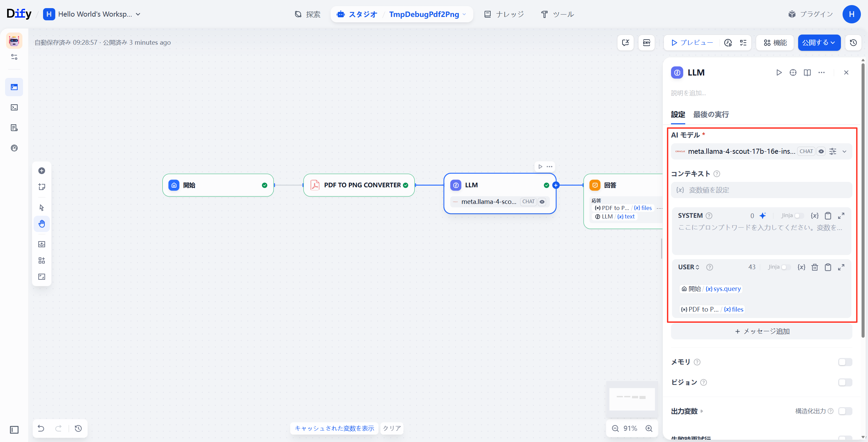
Task: Select the pointer mode tool
Action: (x=42, y=208)
